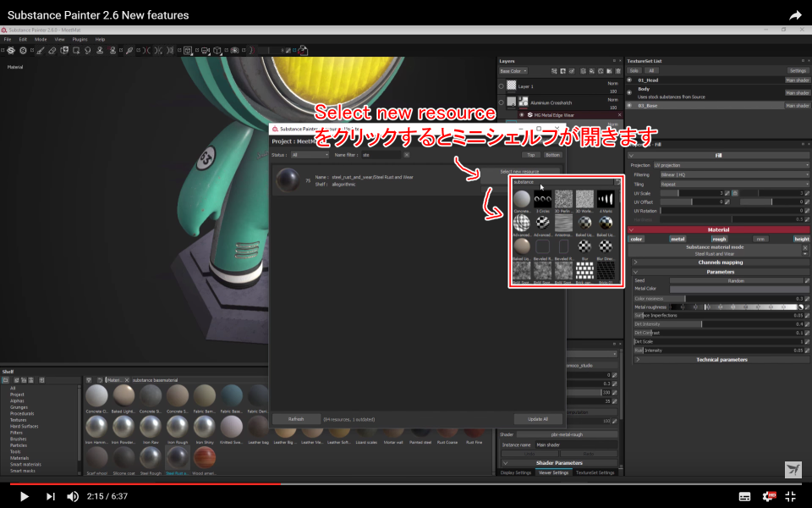812x508 pixels.
Task: Click the YouTube share arrow icon
Action: (795, 15)
